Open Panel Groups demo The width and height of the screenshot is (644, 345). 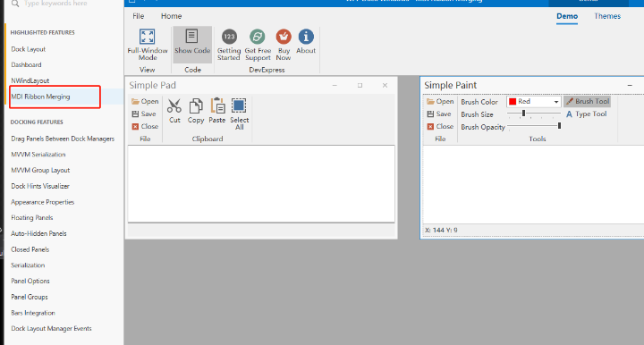(30, 297)
